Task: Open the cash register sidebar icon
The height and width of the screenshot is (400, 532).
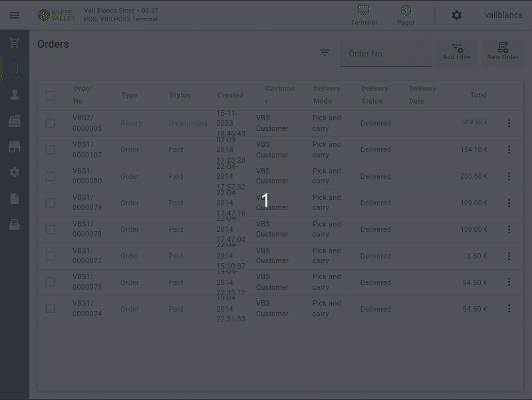Action: [x=15, y=121]
